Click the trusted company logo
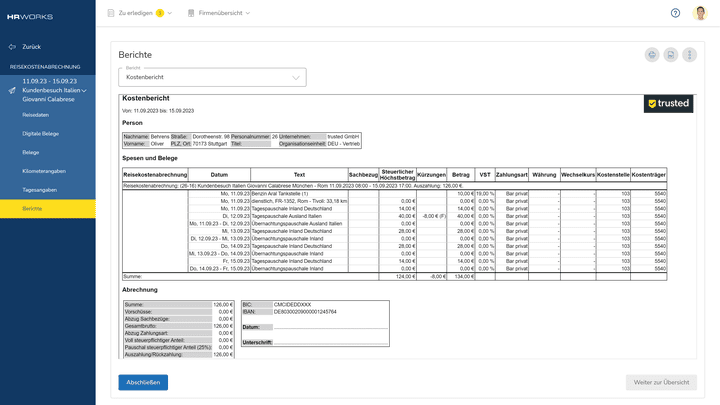Viewport: 720px width, 405px height. pos(668,103)
